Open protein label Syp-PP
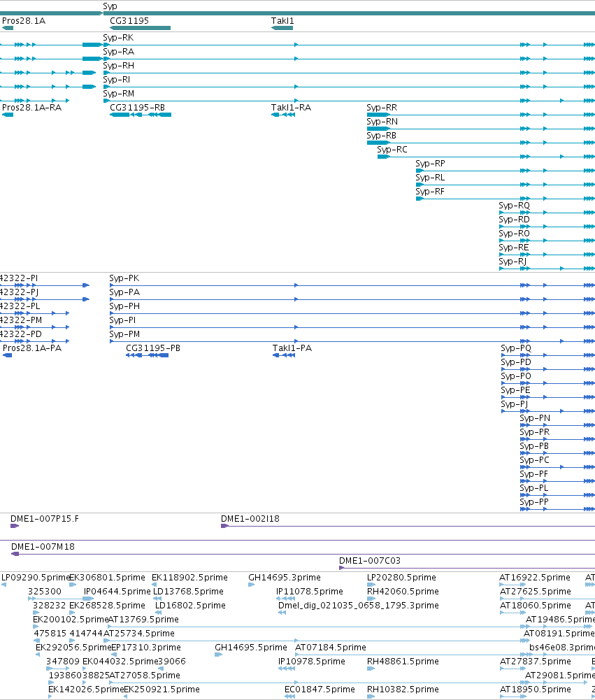 [x=534, y=502]
